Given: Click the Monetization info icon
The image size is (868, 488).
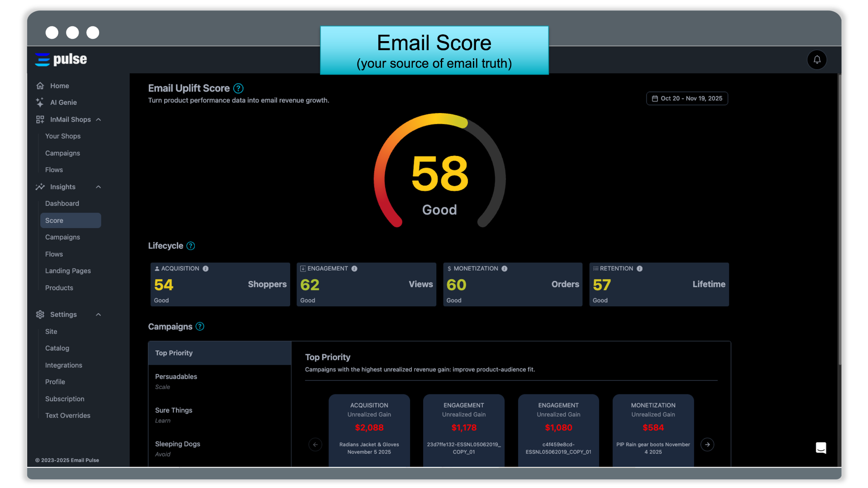Looking at the screenshot, I should [x=505, y=268].
